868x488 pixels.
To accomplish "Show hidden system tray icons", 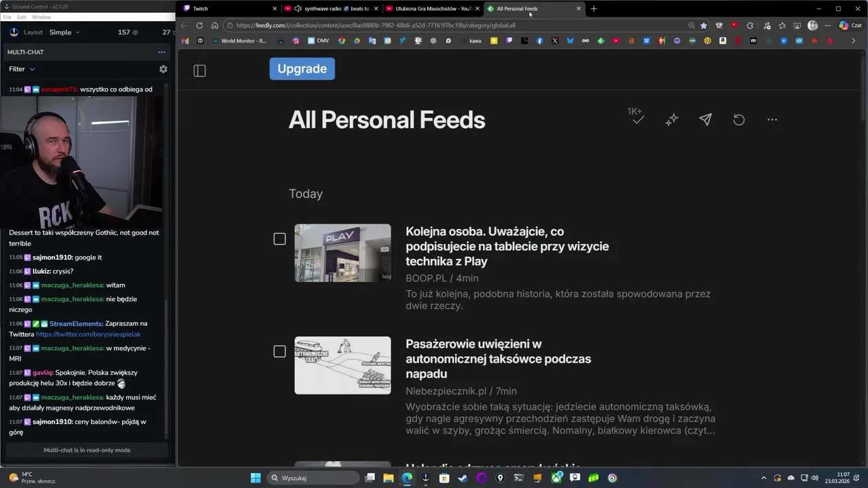I will (x=764, y=478).
